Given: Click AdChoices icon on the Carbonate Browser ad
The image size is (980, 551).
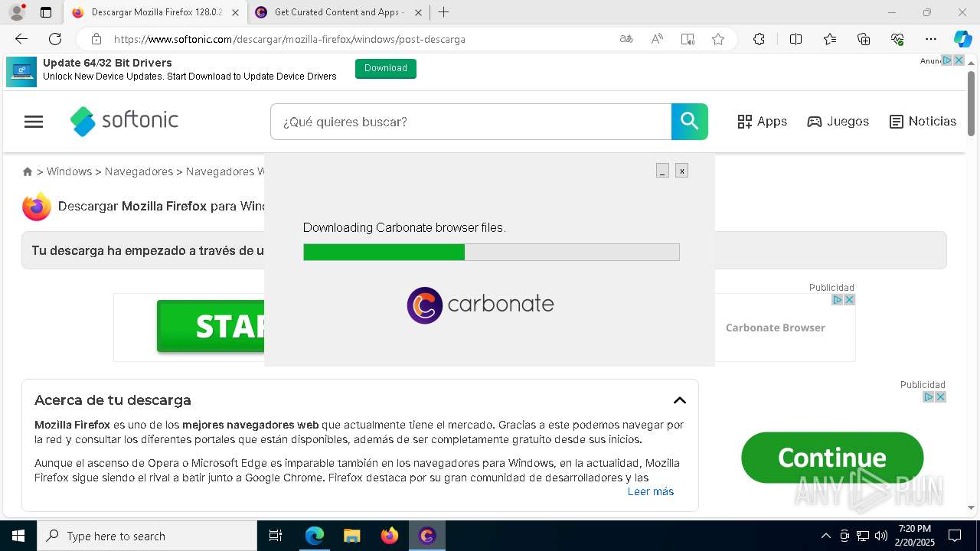Looking at the screenshot, I should 838,299.
